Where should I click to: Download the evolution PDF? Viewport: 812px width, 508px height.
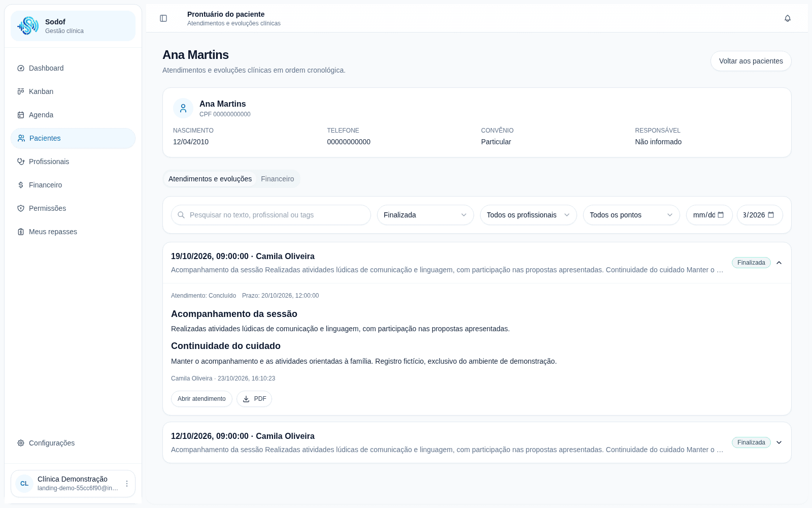click(254, 399)
